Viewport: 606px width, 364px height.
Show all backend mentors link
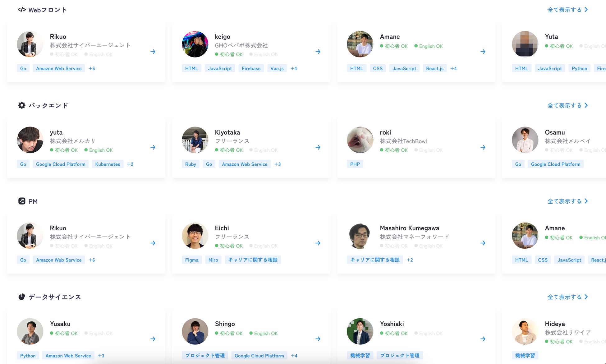[567, 105]
